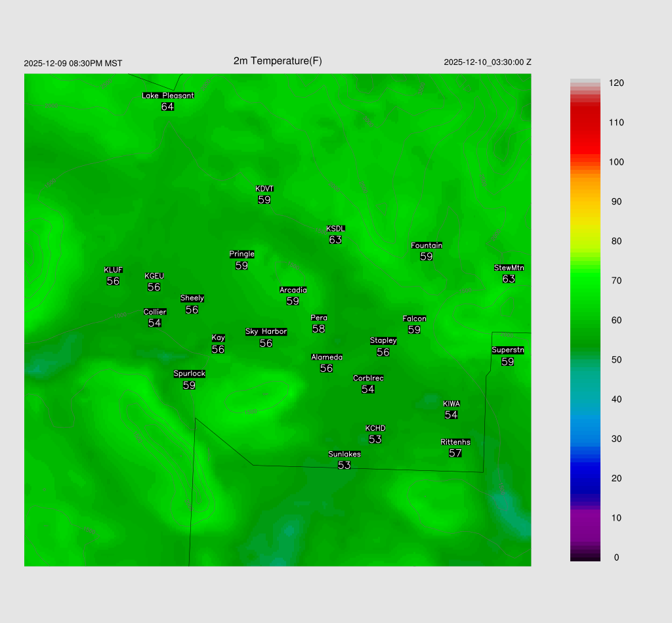This screenshot has height=623, width=672.
Task: Select the Spurlock station label
Action: point(189,374)
